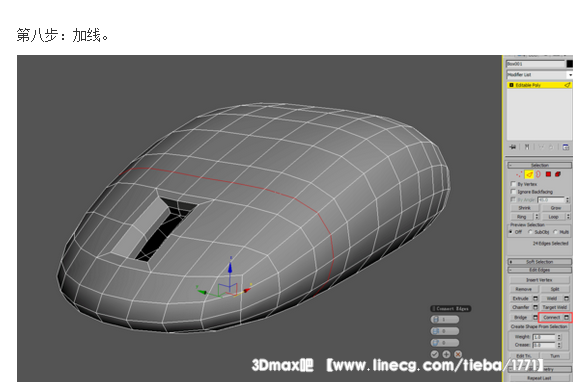Open Connect settings box

566,317
